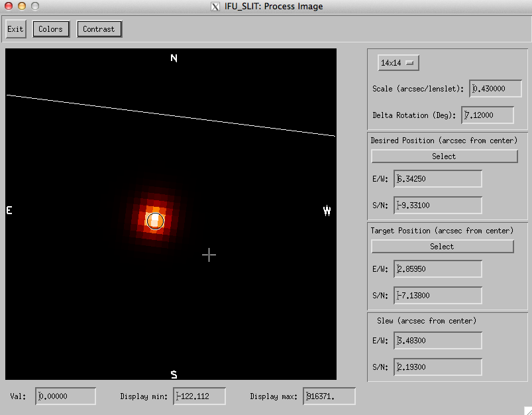Open the Colors settings

tap(50, 29)
